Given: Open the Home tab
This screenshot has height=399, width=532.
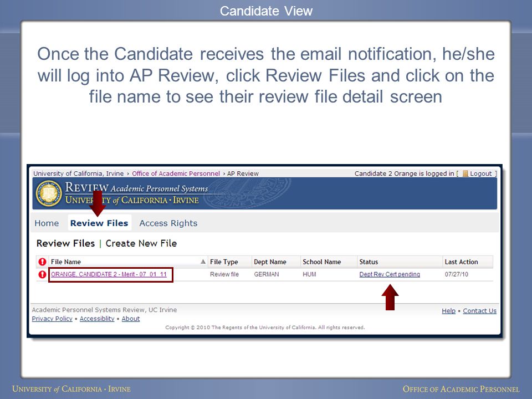Looking at the screenshot, I should [47, 223].
